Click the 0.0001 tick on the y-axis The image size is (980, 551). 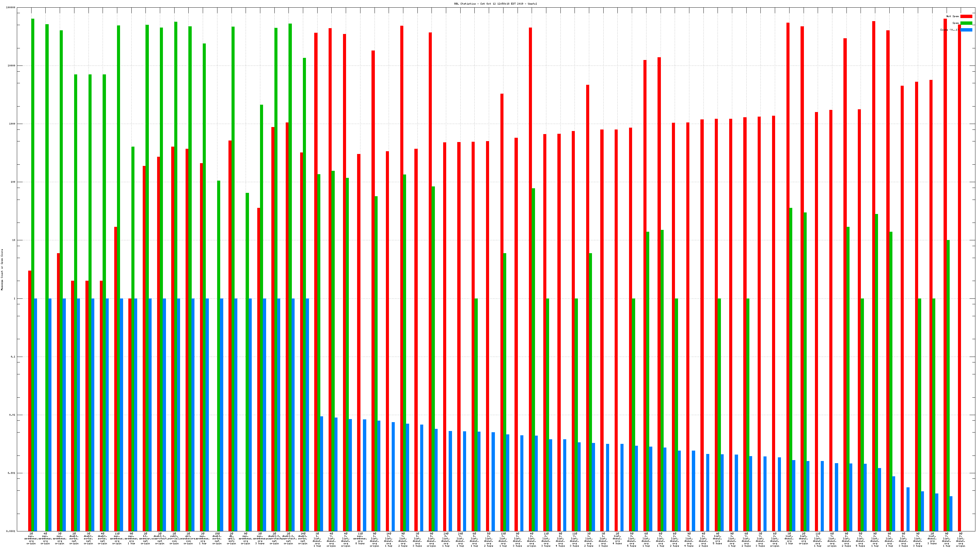point(11,531)
